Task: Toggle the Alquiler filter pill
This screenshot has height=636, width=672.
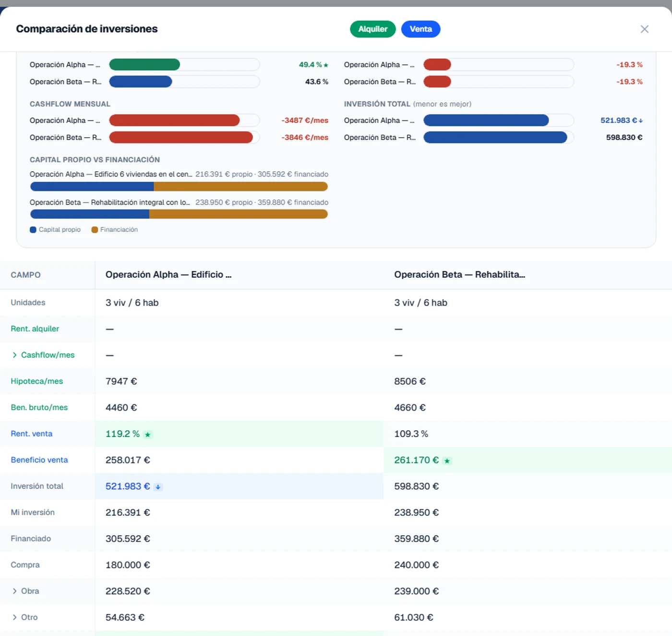Action: point(372,29)
